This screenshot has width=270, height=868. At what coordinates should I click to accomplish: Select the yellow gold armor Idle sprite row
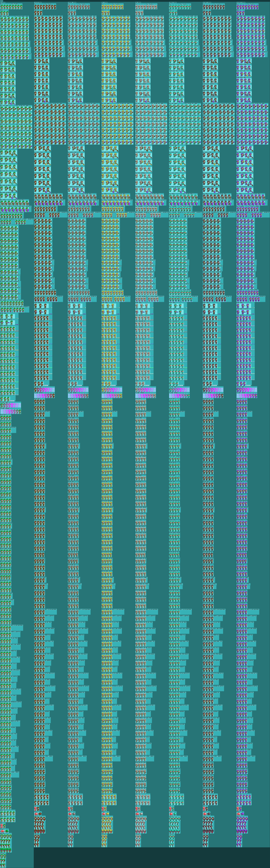(x=107, y=7)
